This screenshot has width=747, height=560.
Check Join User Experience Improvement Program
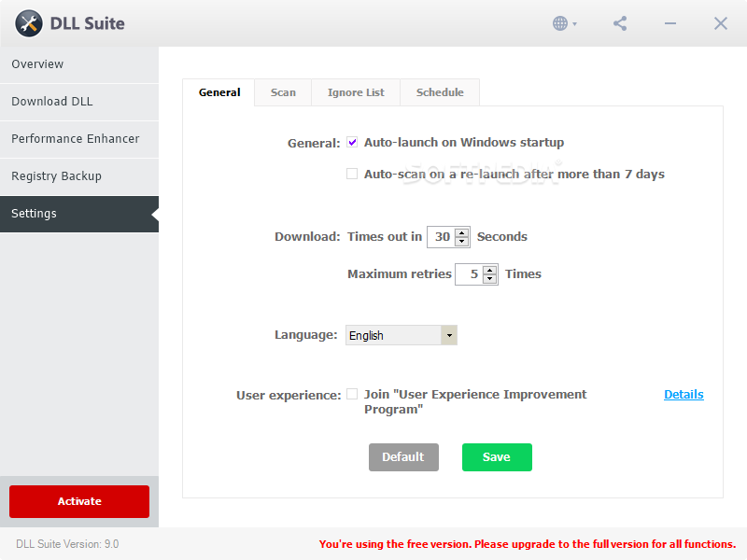pos(352,394)
